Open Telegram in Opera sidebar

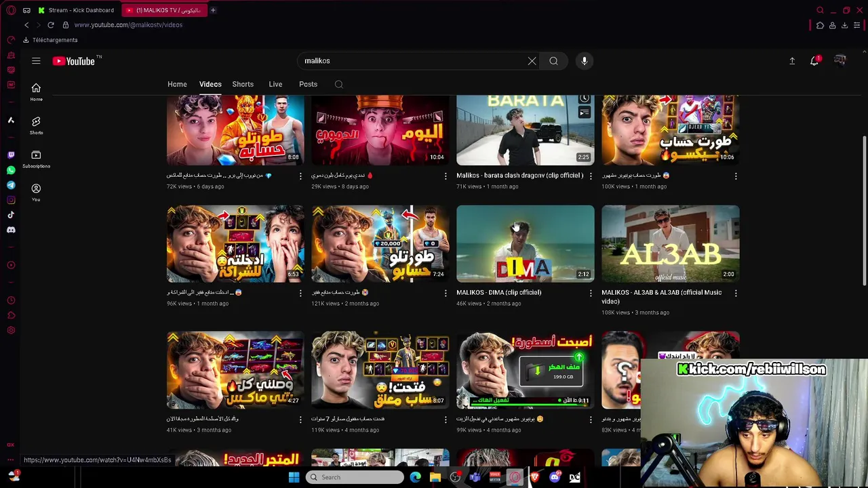click(x=11, y=185)
